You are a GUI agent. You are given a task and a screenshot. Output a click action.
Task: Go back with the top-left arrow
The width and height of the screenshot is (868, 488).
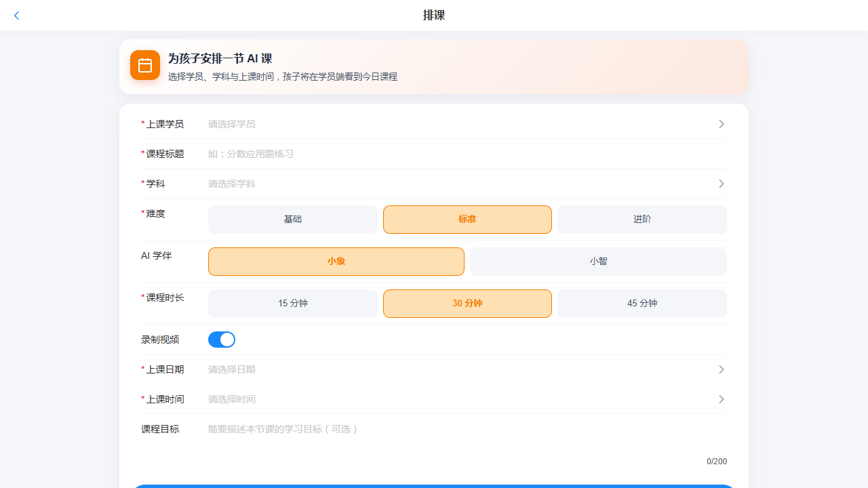(17, 16)
